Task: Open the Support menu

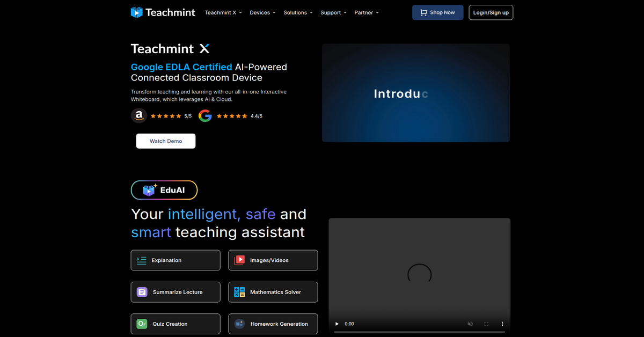Action: click(x=333, y=12)
